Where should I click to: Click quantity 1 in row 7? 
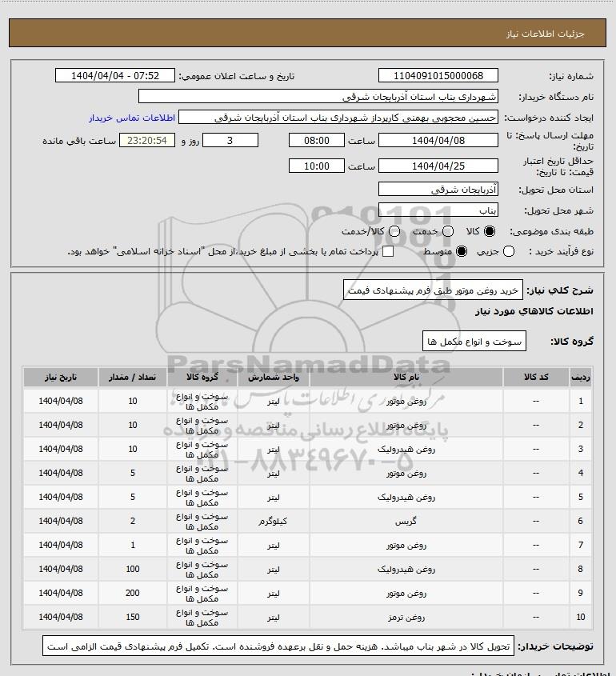click(132, 546)
